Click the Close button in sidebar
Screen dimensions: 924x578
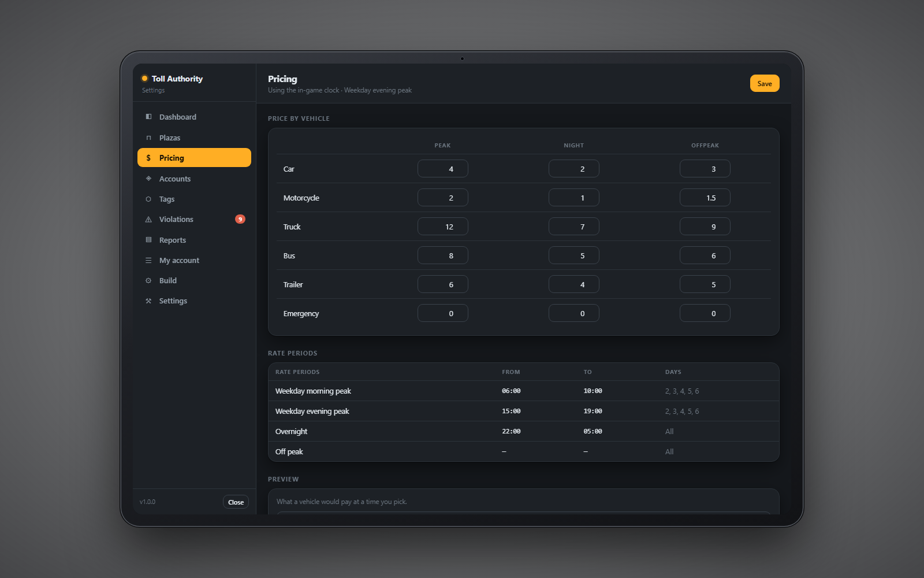[236, 502]
